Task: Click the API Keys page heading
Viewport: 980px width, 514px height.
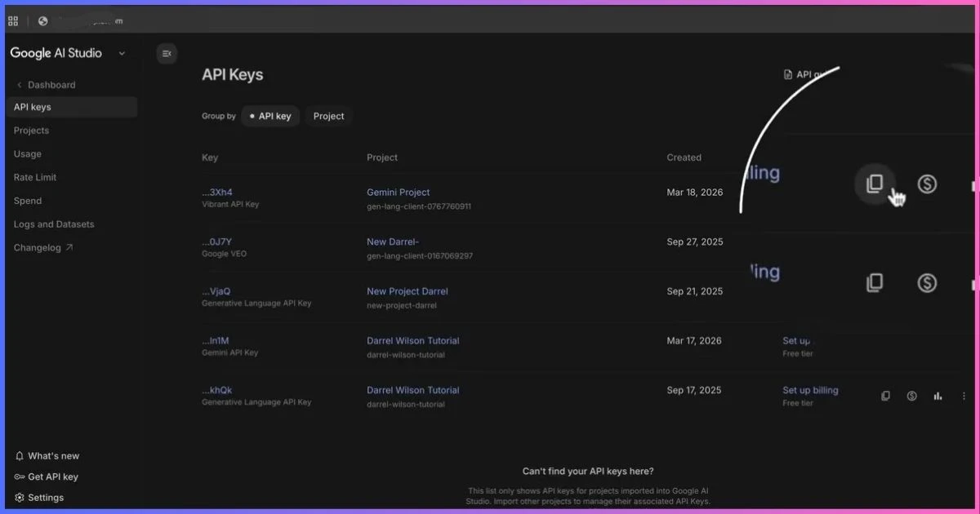Action: [233, 75]
